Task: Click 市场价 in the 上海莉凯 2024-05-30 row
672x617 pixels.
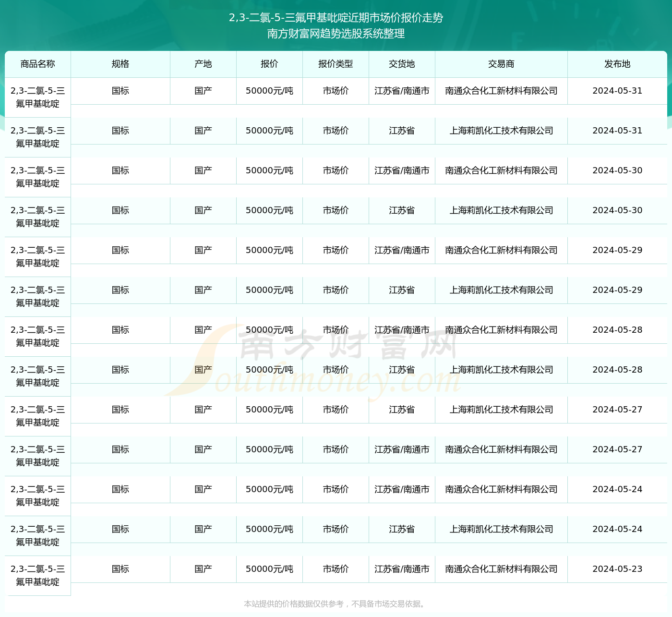Action: 336,210
